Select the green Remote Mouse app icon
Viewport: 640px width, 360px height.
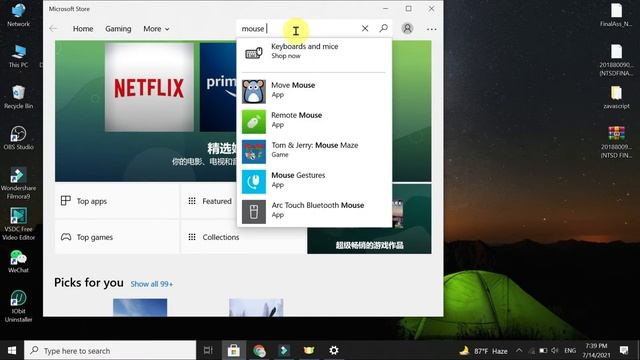point(253,122)
